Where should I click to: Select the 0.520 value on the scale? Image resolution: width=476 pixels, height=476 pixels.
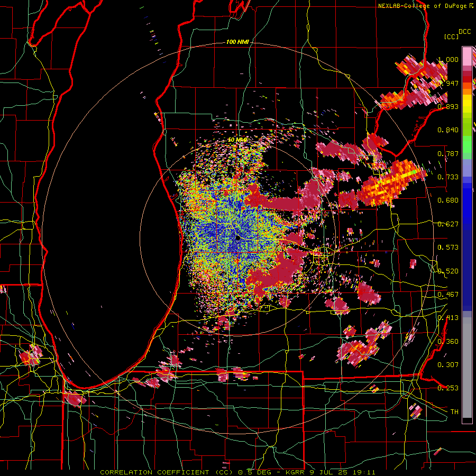pos(448,271)
